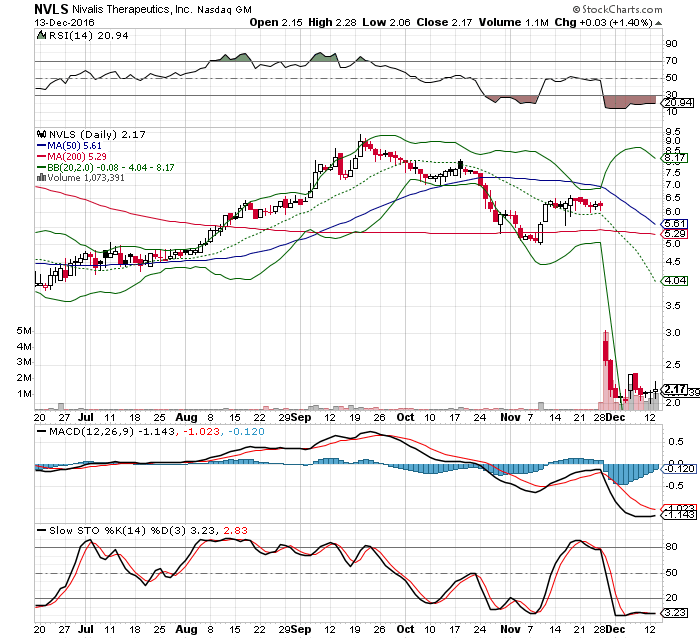Image resolution: width=700 pixels, height=639 pixels.
Task: Click the RSI(14) legend line icon
Action: pos(40,35)
